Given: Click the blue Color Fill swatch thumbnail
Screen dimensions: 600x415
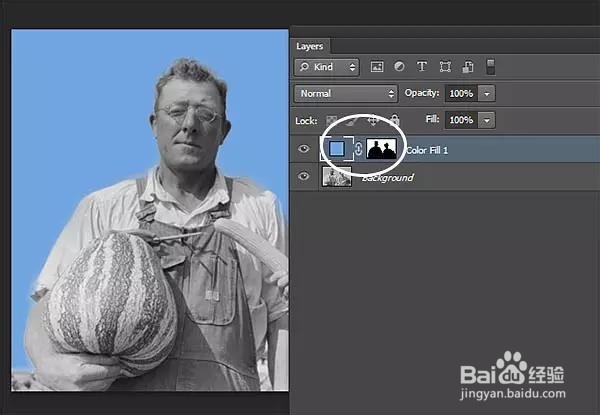Looking at the screenshot, I should (x=337, y=149).
